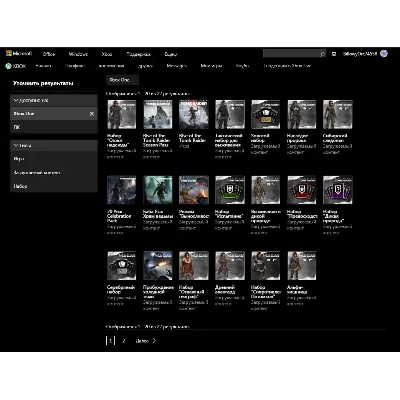Image resolution: width=400 pixels, height=400 pixels.
Task: Click the Далее chevron arrow
Action: (x=154, y=341)
